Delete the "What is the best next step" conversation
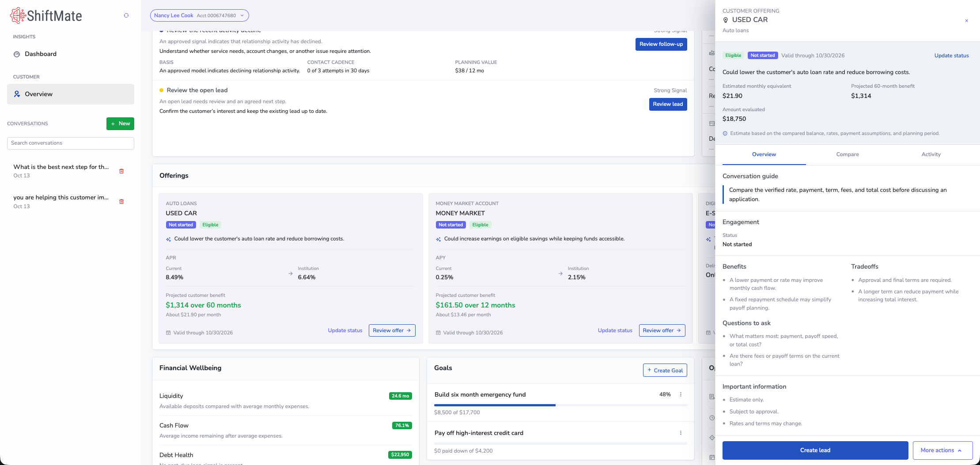Viewport: 980px width, 465px height. click(x=121, y=171)
